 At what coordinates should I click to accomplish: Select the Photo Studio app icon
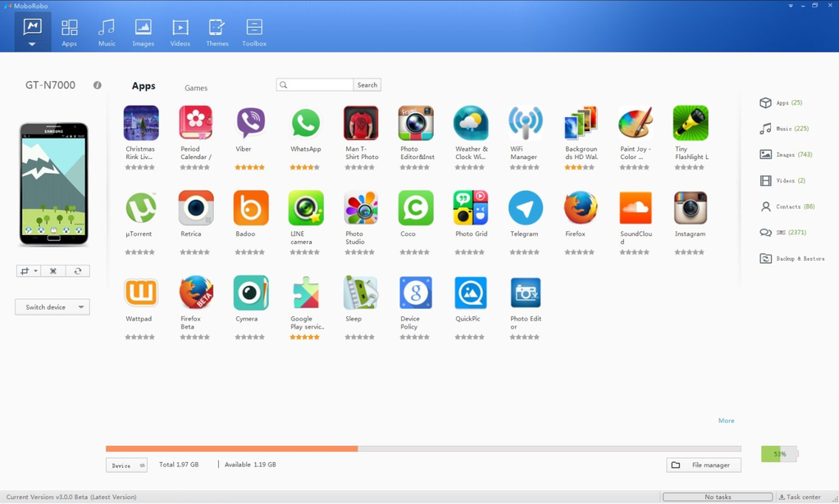pyautogui.click(x=361, y=208)
